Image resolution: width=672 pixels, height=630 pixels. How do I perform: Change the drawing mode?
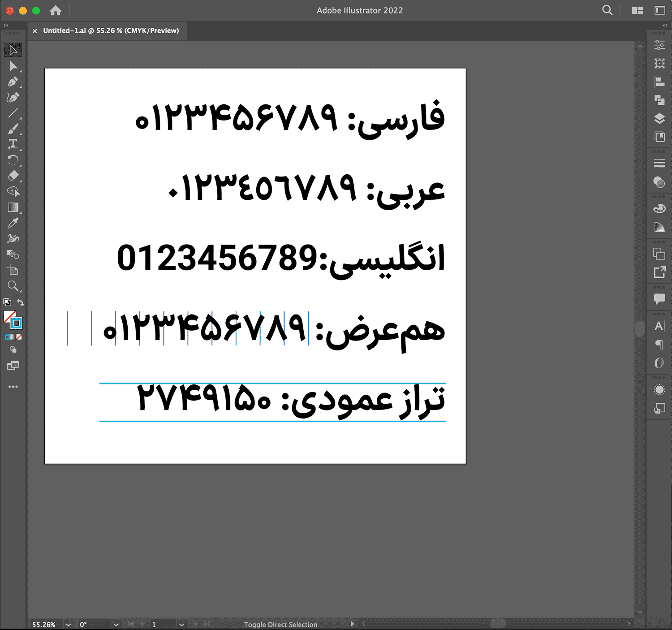click(13, 350)
